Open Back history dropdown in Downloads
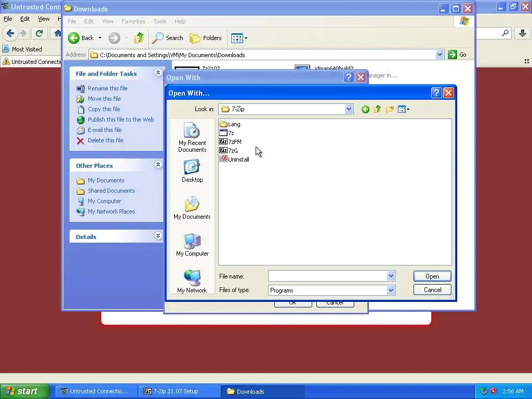The width and height of the screenshot is (532, 399). click(100, 38)
